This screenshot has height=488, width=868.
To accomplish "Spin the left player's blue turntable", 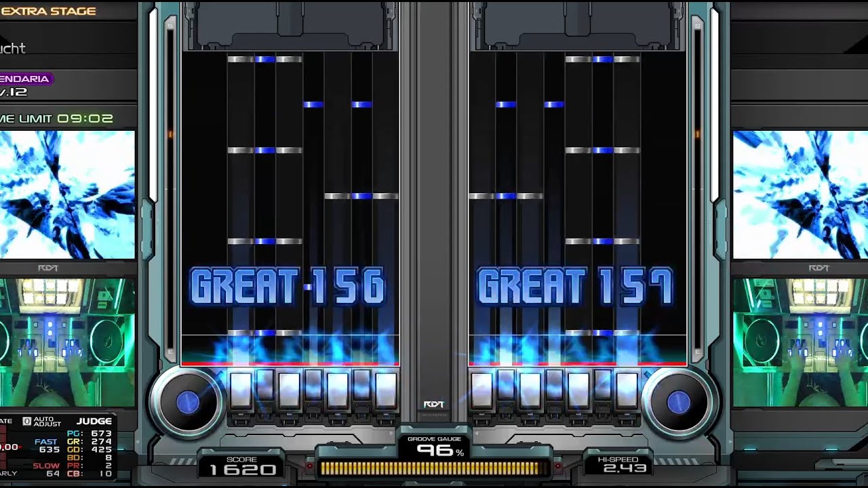I will [x=188, y=403].
